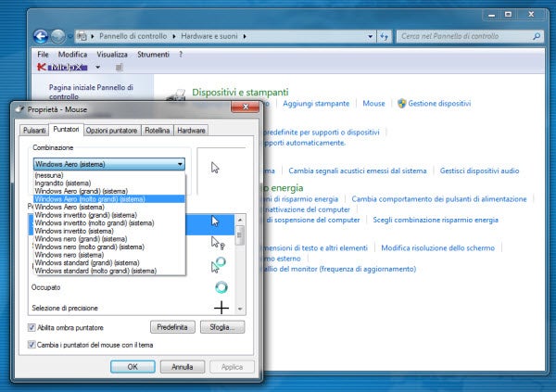Select the crosshair cursor in Selezione di precisione row

pyautogui.click(x=221, y=308)
